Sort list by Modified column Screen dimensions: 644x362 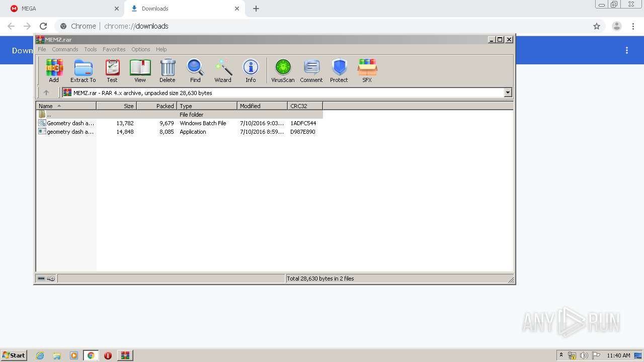(x=262, y=106)
